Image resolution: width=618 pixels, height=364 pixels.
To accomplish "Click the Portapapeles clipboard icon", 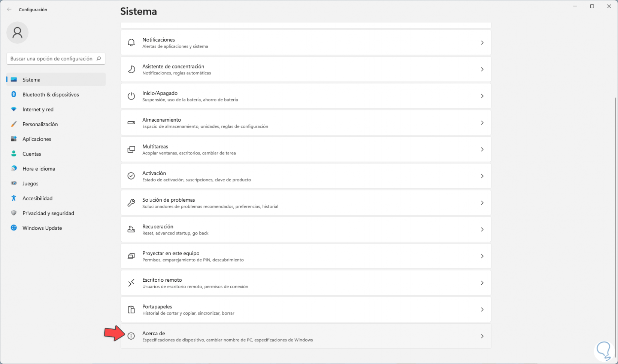I will (x=131, y=310).
